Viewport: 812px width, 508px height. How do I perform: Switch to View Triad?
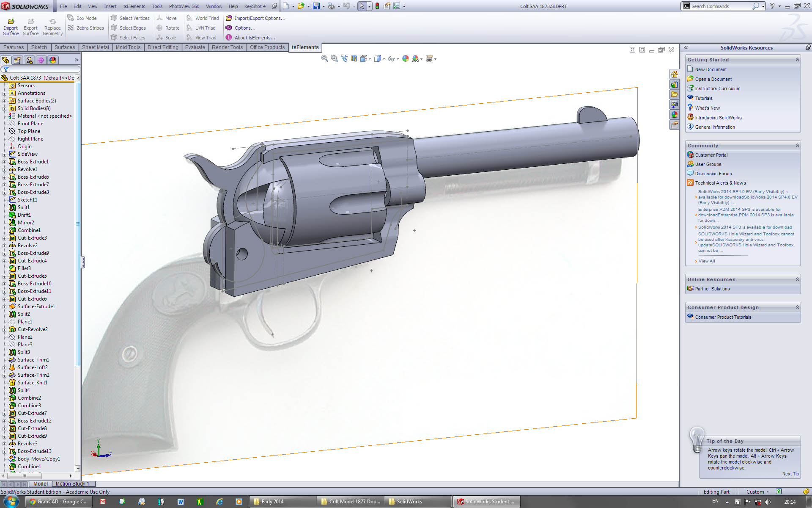[x=201, y=38]
